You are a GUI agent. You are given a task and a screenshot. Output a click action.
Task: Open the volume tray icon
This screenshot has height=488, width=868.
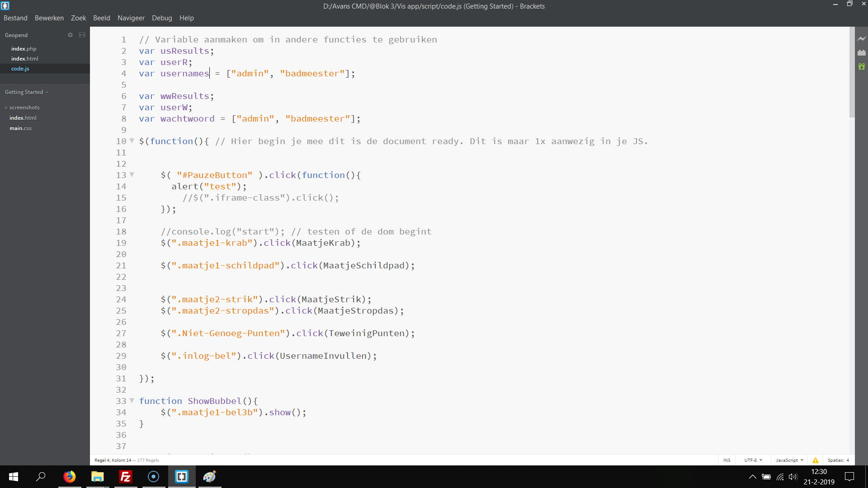[793, 477]
